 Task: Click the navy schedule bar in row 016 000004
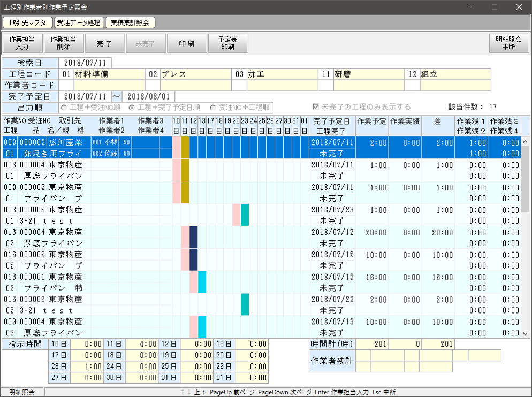[x=193, y=237]
